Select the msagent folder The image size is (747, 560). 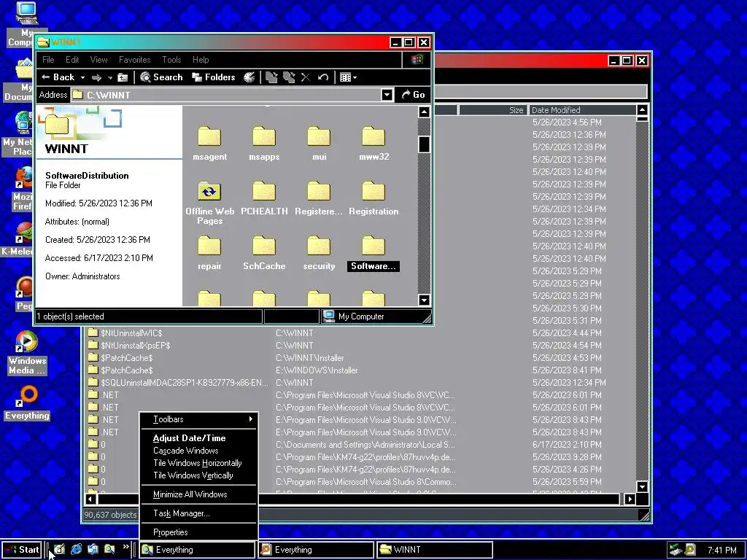click(x=209, y=144)
